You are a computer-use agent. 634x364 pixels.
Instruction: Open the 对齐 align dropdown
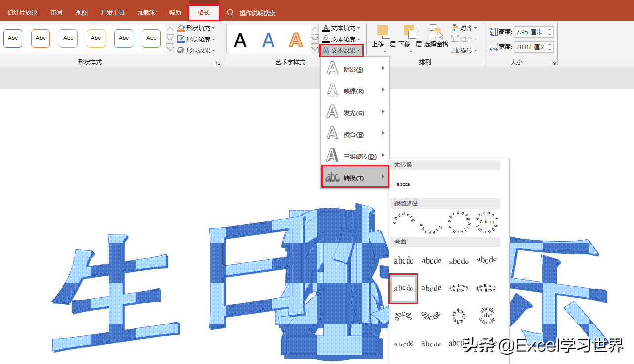coord(464,28)
